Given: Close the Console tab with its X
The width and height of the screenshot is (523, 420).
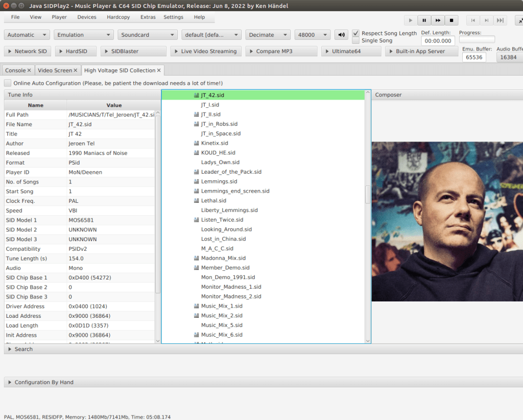Looking at the screenshot, I should pos(29,71).
